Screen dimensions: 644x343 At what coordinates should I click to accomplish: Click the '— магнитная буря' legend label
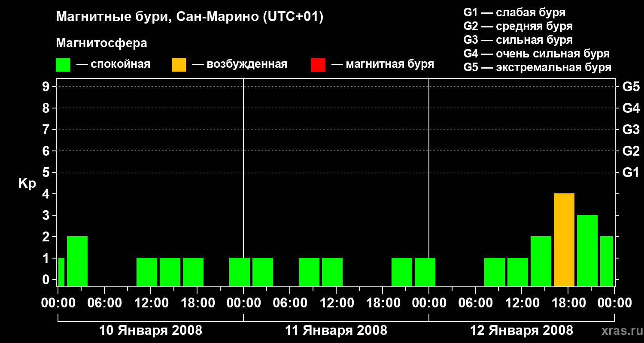click(x=383, y=64)
